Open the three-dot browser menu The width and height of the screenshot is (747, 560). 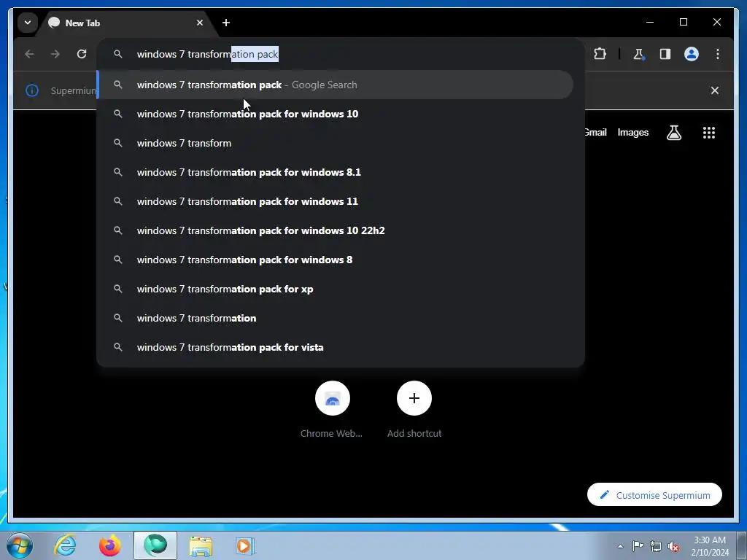[718, 54]
